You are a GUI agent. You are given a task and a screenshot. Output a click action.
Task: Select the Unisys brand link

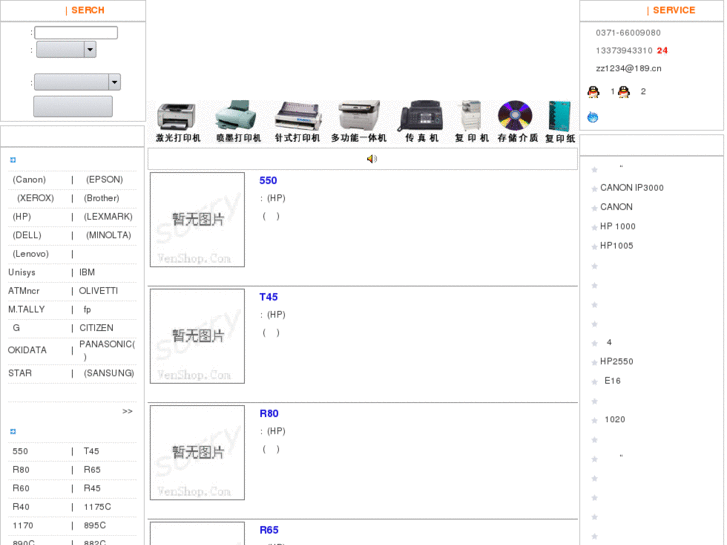point(22,272)
